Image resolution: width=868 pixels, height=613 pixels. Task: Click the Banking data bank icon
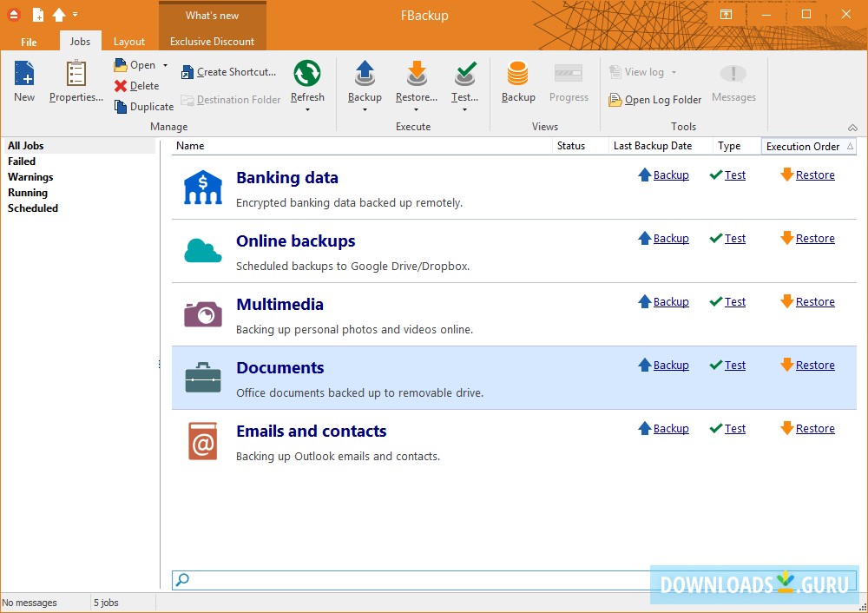202,188
